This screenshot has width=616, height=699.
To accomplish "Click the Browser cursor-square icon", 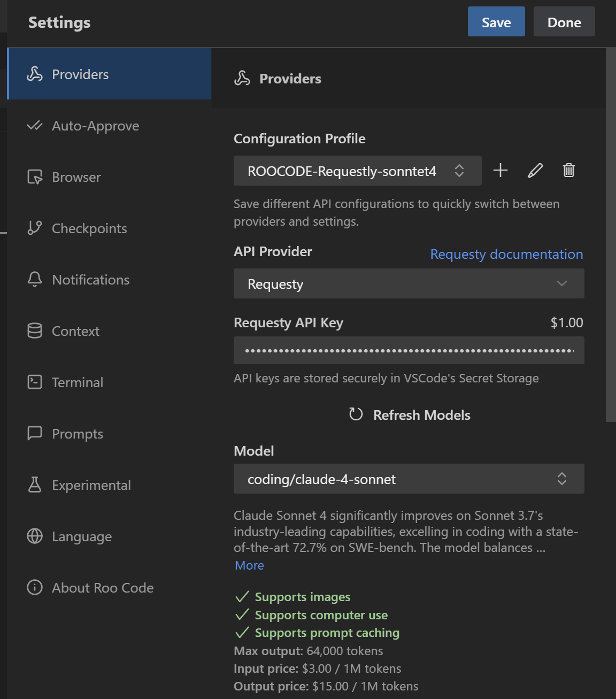I will (35, 177).
